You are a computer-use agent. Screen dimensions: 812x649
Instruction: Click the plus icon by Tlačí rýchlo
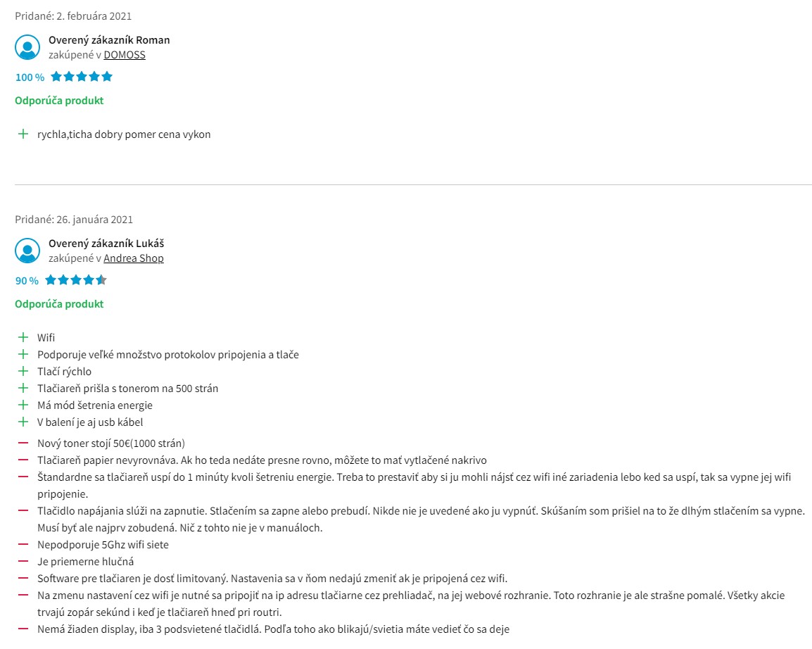(23, 372)
